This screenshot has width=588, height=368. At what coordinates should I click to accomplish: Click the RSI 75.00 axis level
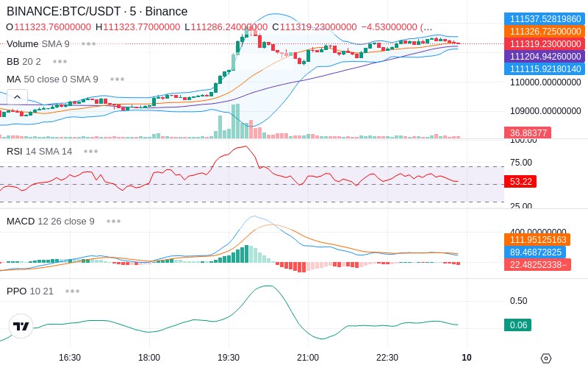[x=521, y=163]
